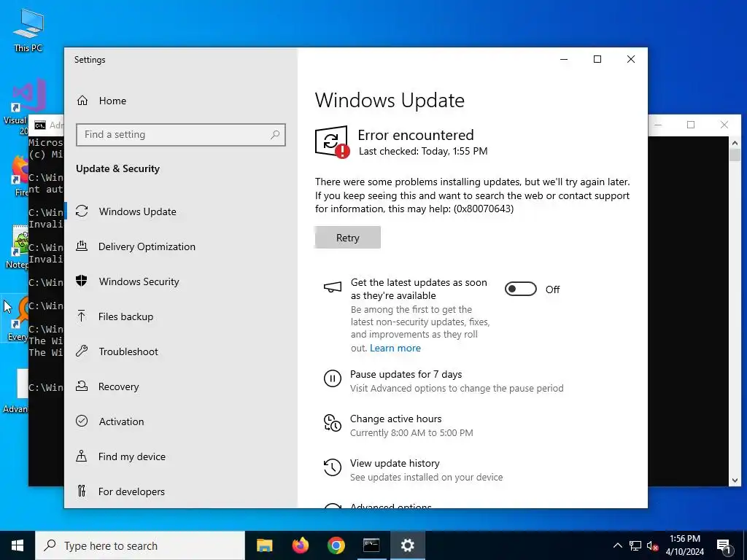This screenshot has height=560, width=747.
Task: Click the Windows Update sync icon in sidebar
Action: [82, 211]
